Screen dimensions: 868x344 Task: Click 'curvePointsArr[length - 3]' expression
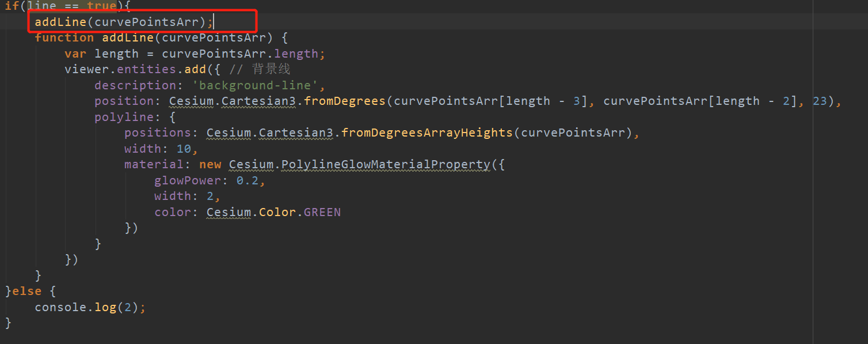491,101
